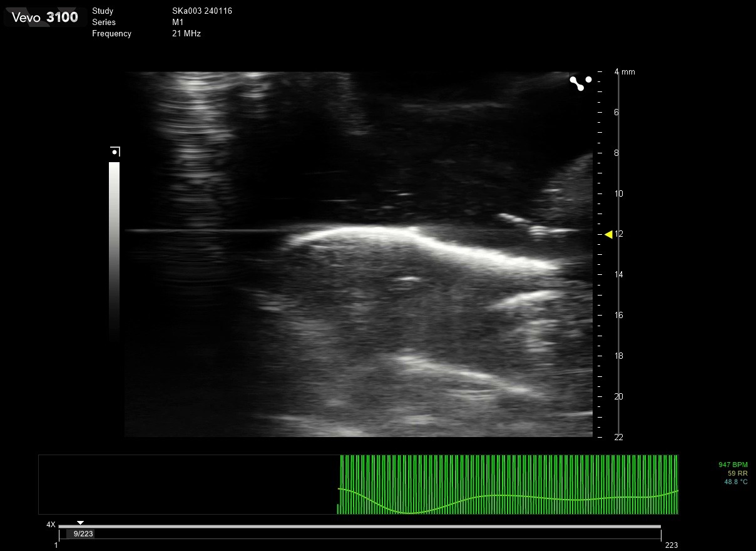Screen dimensions: 756x551
Task: Select the Series label in the header
Action: pyautogui.click(x=104, y=22)
